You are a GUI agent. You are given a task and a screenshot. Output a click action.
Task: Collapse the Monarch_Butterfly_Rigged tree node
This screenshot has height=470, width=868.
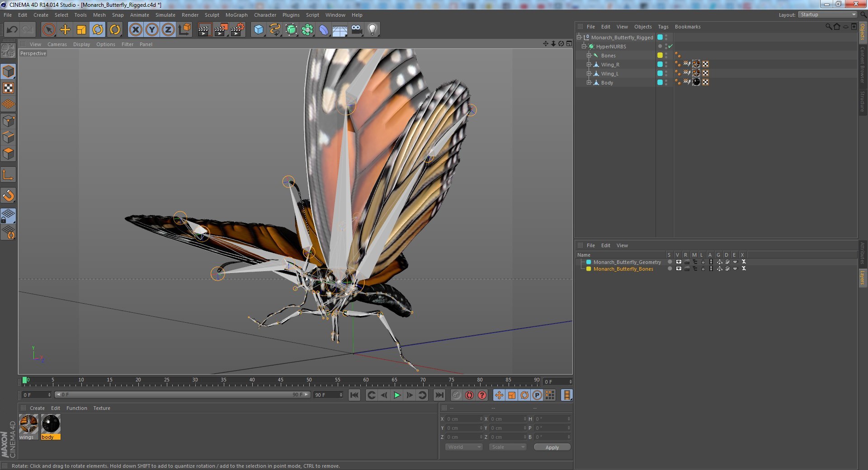point(579,38)
